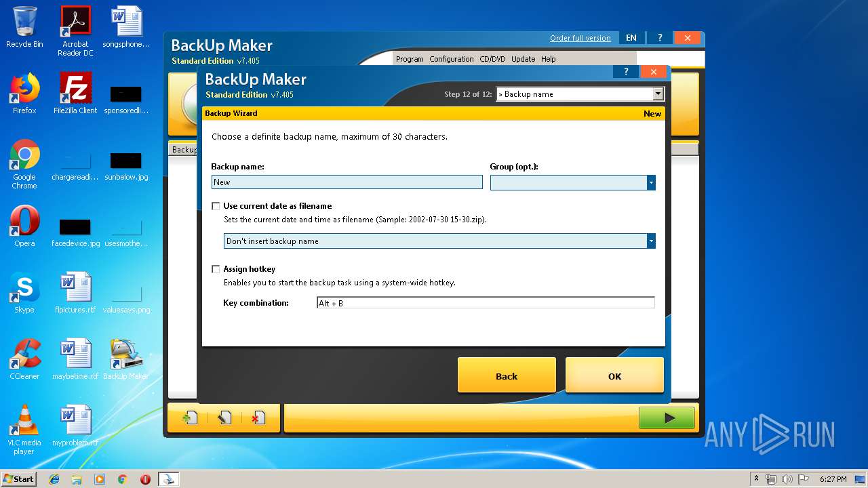Screen dimensions: 868x488
Task: Expand the Group (opt.) combo box
Action: pos(651,182)
